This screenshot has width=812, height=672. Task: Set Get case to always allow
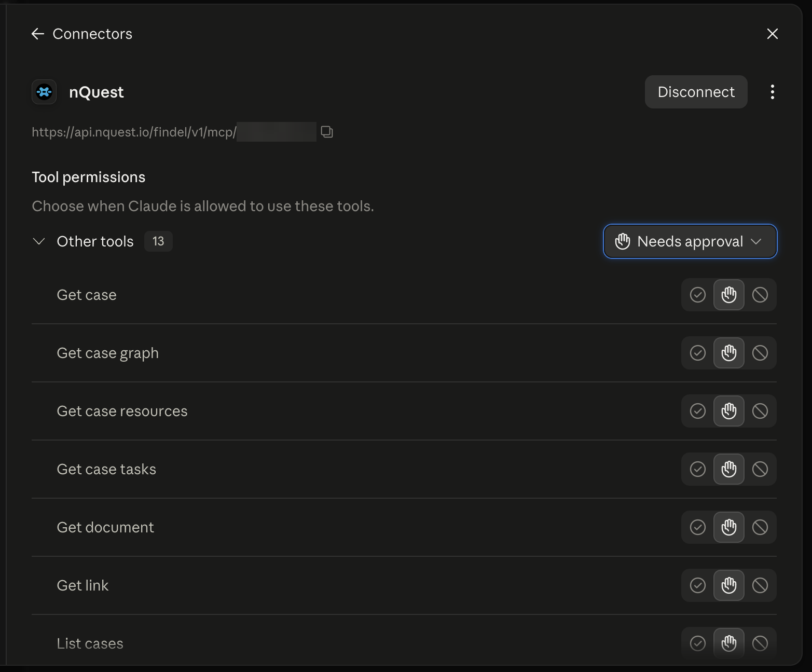[x=698, y=295]
